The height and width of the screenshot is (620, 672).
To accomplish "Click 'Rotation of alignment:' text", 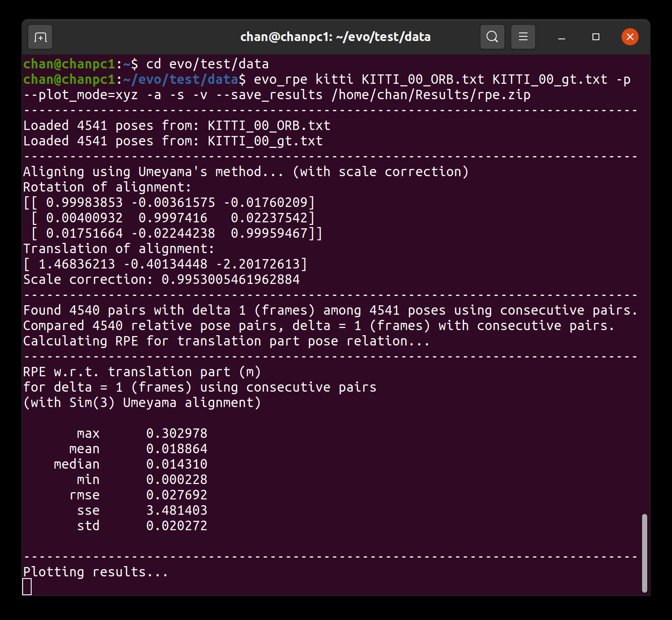I will (107, 187).
